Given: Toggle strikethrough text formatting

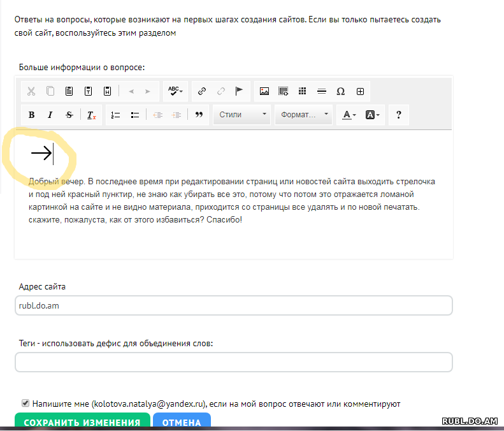Looking at the screenshot, I should [x=69, y=115].
